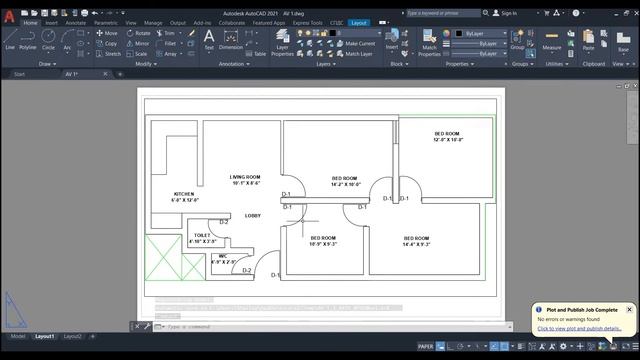Screen dimensions: 640x360
Task: Click Sign In button
Action: click(x=505, y=13)
